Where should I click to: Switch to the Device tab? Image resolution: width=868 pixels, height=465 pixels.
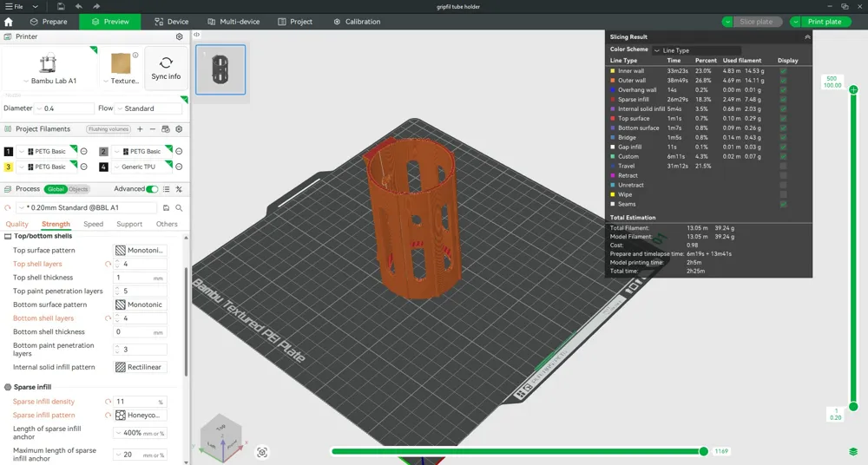(x=172, y=22)
